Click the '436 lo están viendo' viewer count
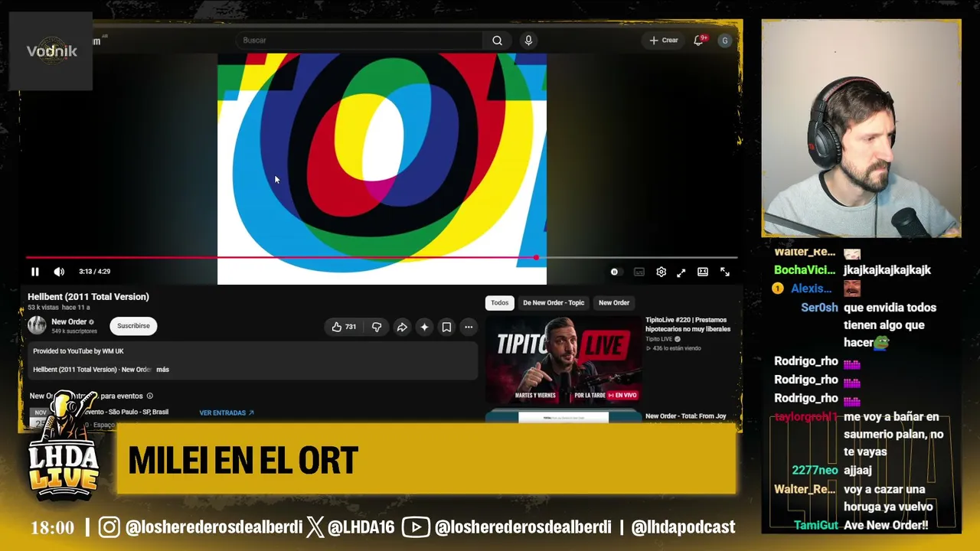The image size is (980, 551). pos(677,348)
